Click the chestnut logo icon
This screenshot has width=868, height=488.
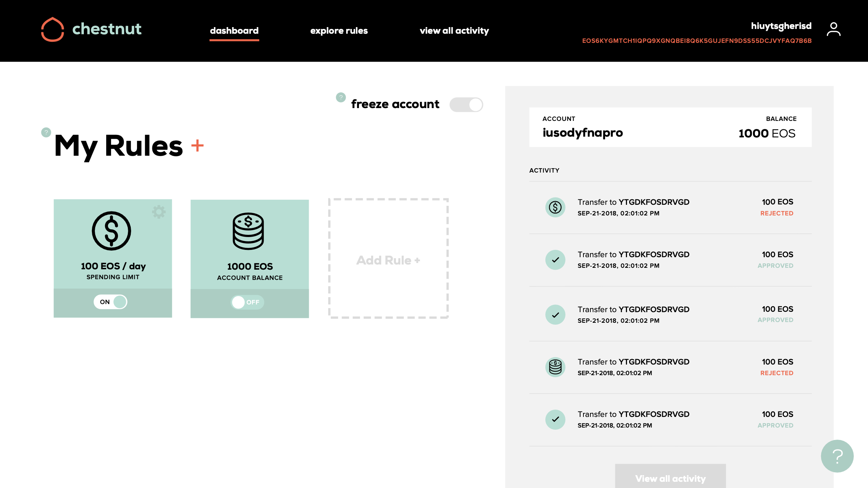[x=52, y=29]
